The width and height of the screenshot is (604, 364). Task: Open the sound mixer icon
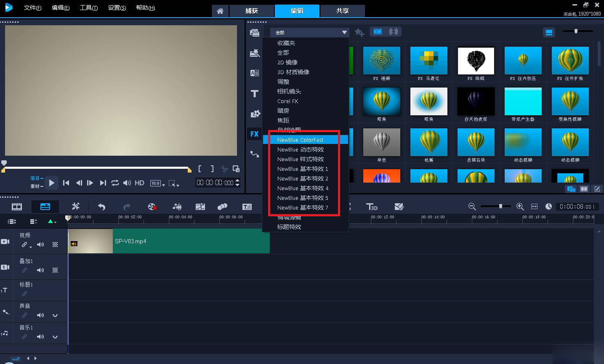[x=177, y=207]
